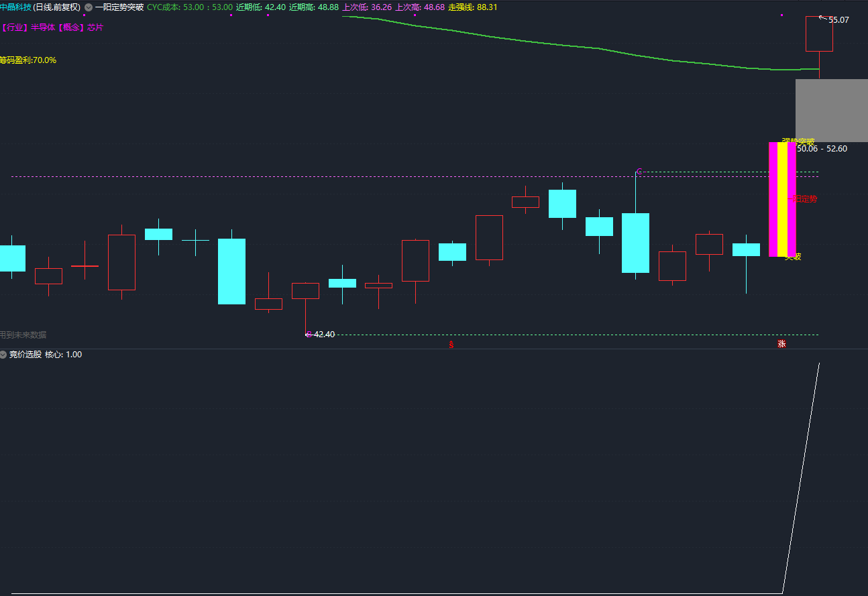The image size is (868, 596).
Task: Click the 一阳定势突破 indicator name
Action: tap(119, 7)
